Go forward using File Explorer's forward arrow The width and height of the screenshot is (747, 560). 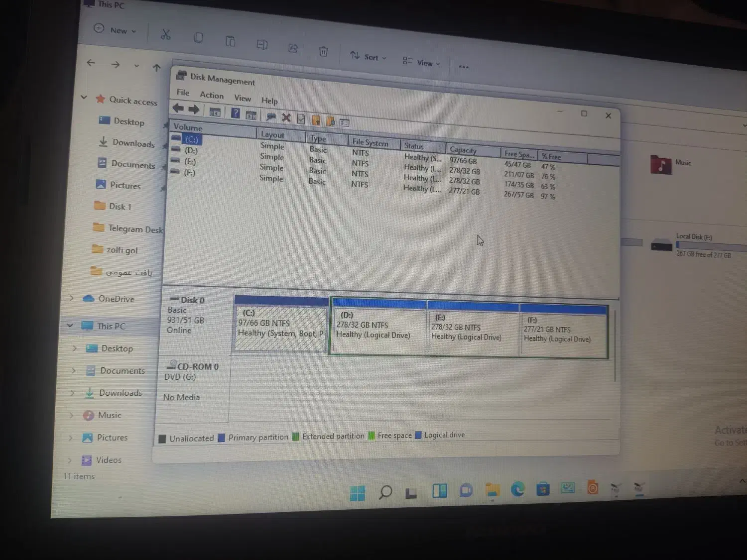coord(115,65)
